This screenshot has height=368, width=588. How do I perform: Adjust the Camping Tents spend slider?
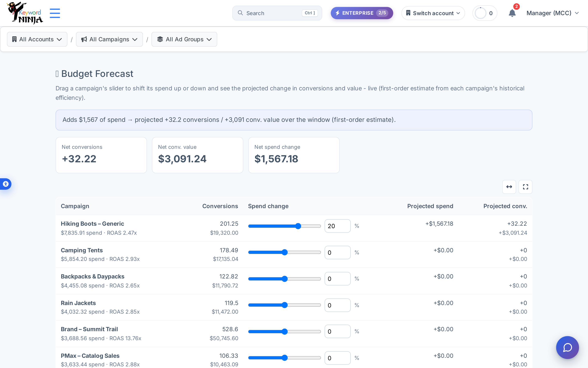pyautogui.click(x=285, y=252)
